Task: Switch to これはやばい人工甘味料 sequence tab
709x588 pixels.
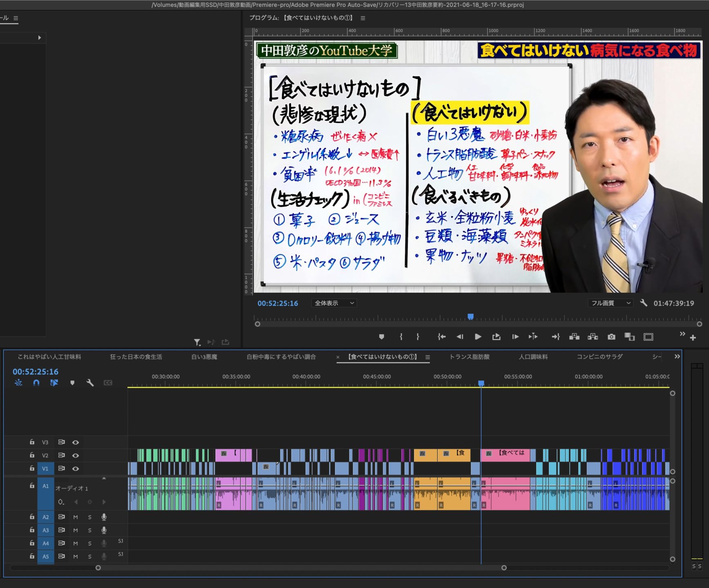Action: [x=49, y=357]
